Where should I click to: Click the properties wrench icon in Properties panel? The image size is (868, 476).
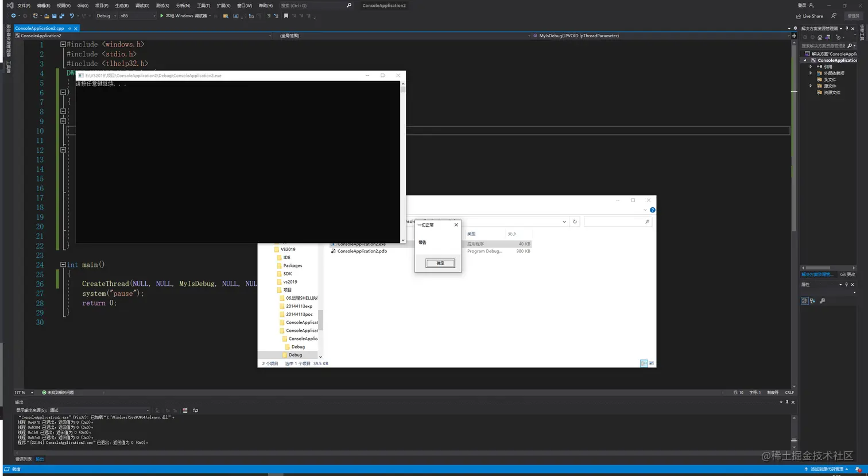(x=822, y=301)
